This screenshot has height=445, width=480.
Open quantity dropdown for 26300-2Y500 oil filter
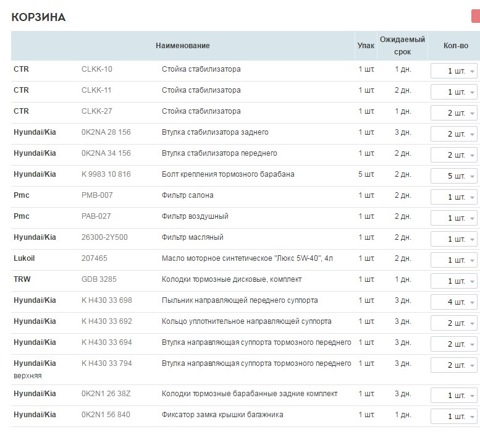[x=454, y=239]
